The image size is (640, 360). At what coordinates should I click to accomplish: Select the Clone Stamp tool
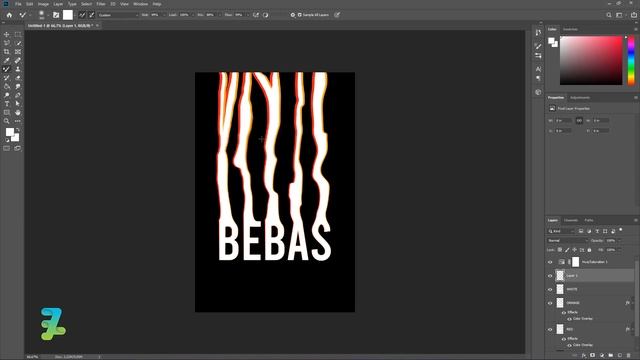point(18,69)
